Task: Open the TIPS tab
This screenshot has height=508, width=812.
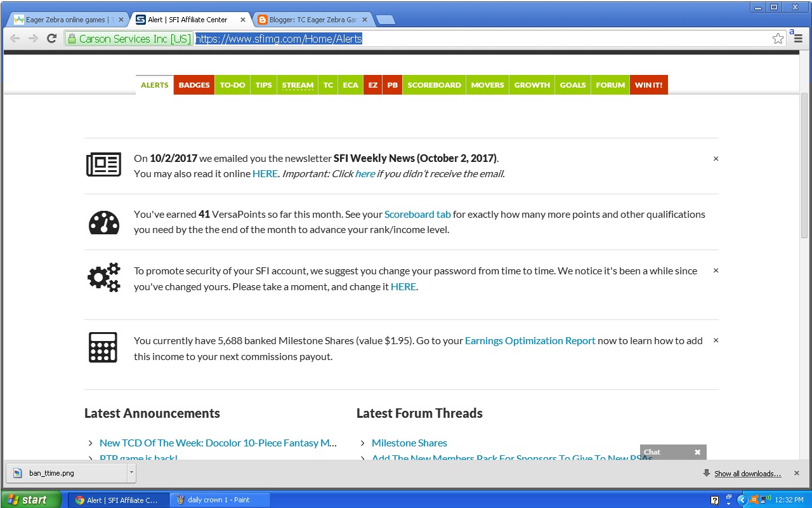Action: coord(264,85)
